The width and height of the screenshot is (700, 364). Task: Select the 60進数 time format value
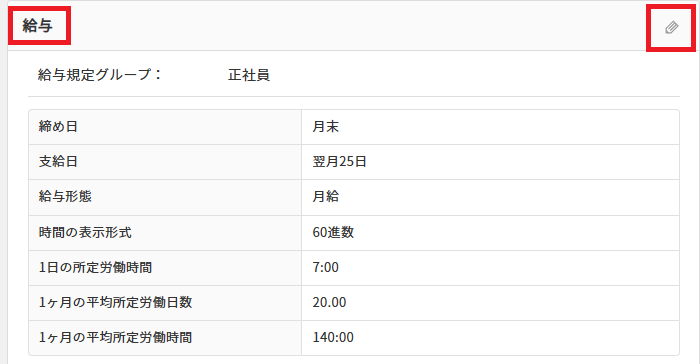pyautogui.click(x=333, y=232)
